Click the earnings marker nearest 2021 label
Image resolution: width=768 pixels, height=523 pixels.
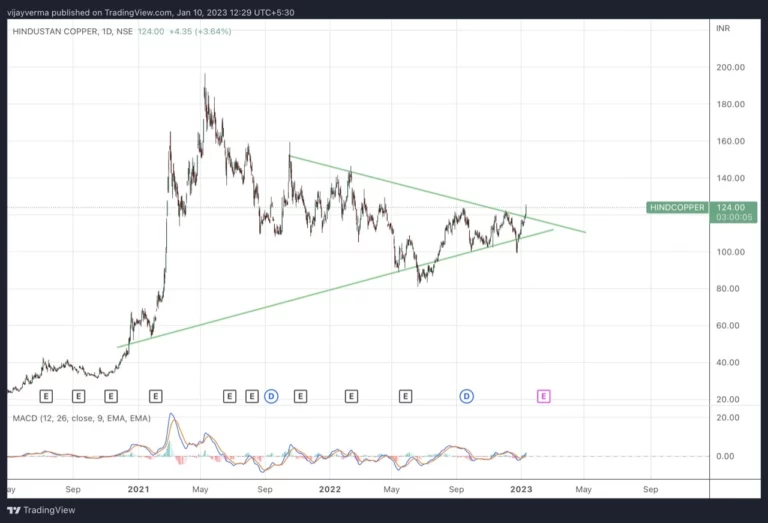155,397
